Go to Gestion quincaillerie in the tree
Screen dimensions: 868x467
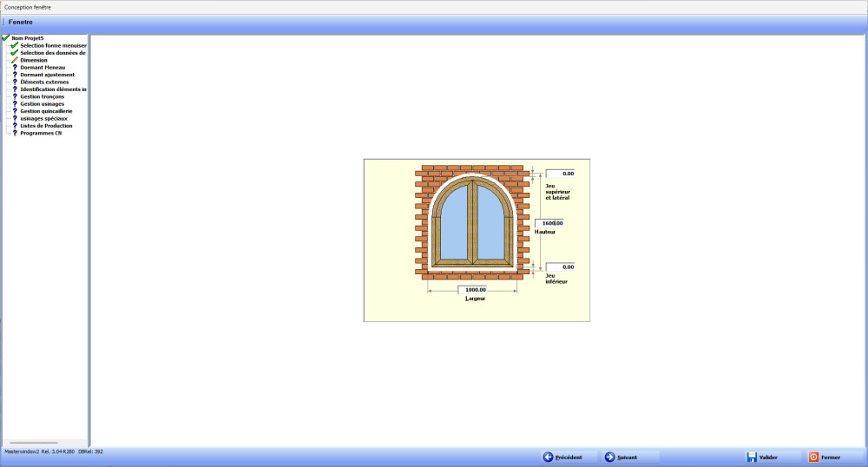pos(47,110)
